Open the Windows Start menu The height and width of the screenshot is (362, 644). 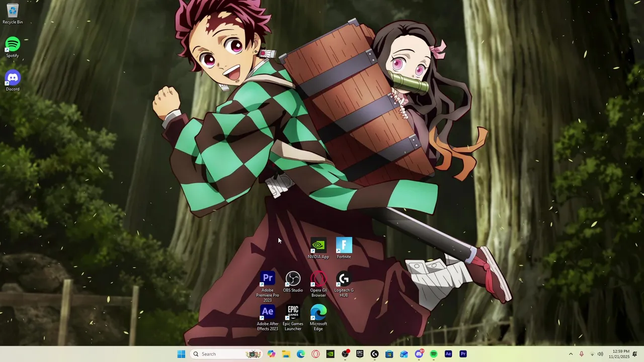[181, 354]
